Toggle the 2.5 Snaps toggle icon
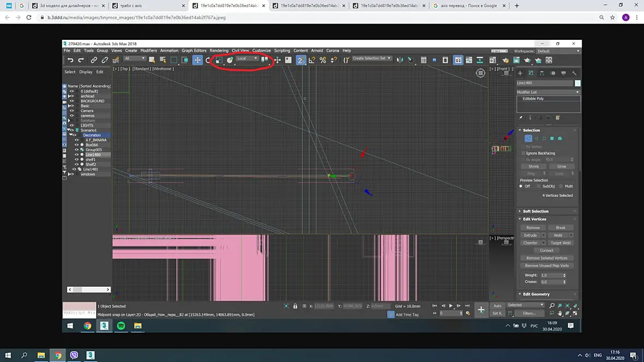644x362 pixels. pos(301,61)
